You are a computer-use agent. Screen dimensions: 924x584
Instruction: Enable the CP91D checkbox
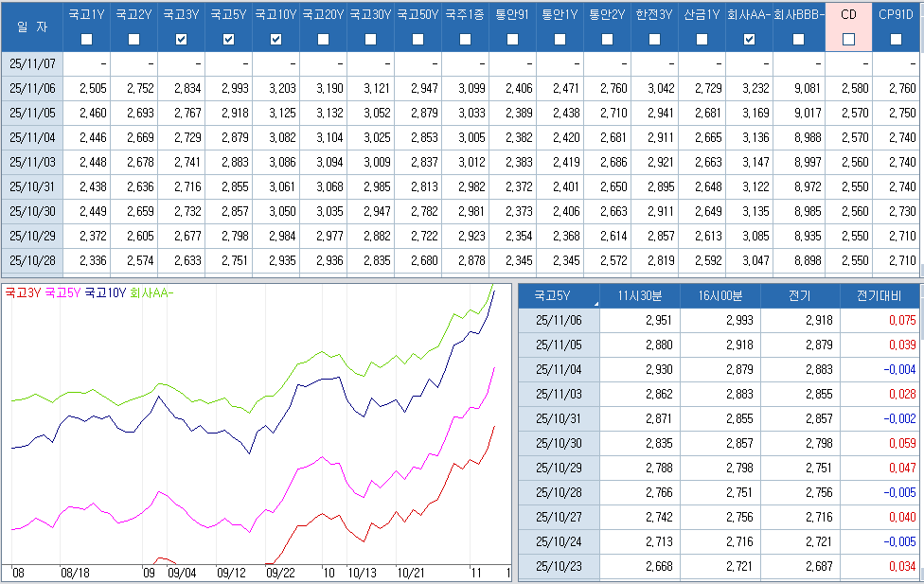896,39
